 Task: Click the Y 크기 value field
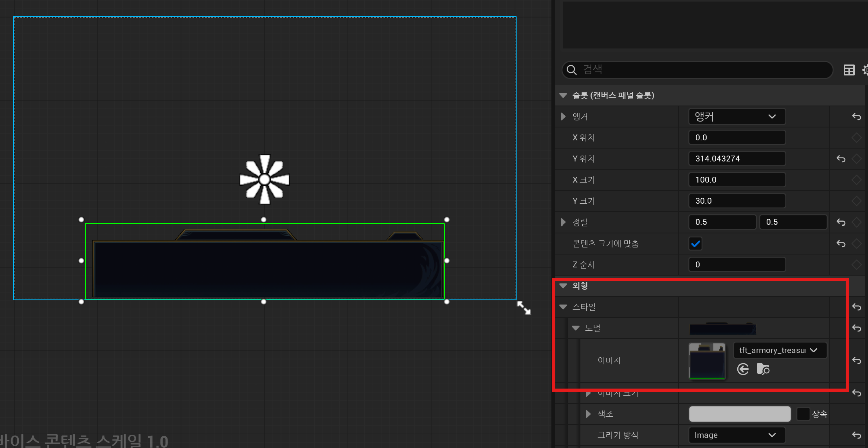click(737, 201)
